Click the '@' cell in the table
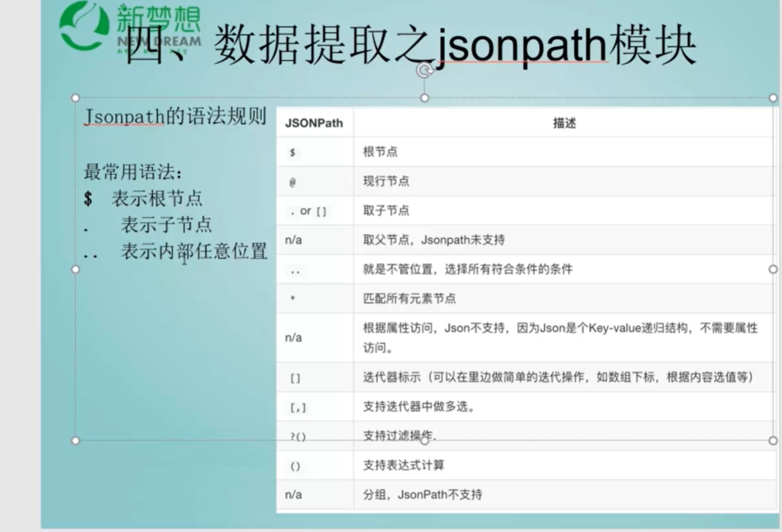Image resolution: width=782 pixels, height=532 pixels. click(315, 182)
